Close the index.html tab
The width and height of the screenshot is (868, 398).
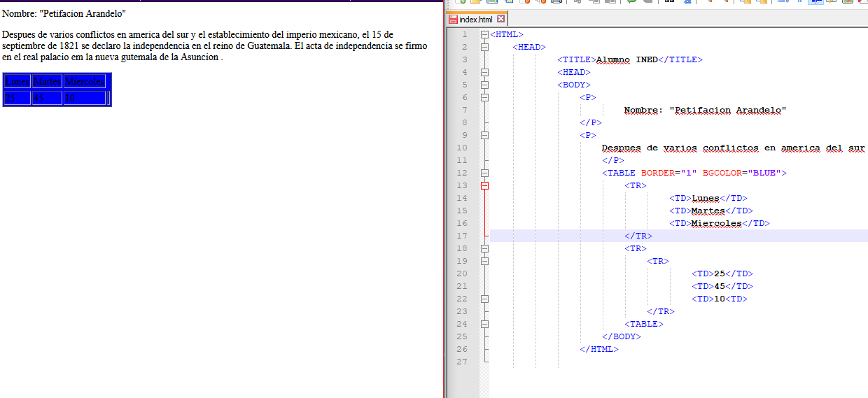pos(500,20)
